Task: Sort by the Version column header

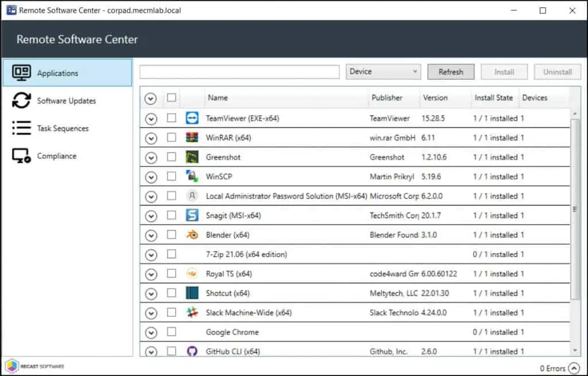Action: tap(446, 98)
